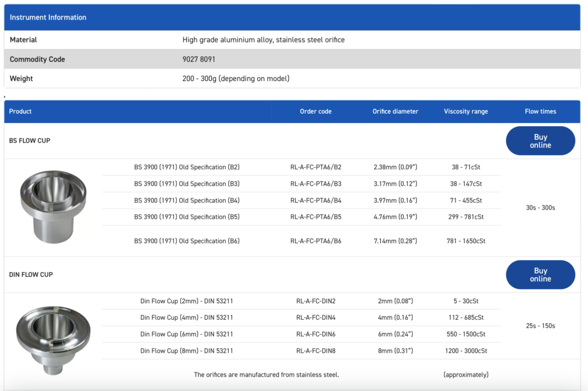Image resolution: width=588 pixels, height=391 pixels.
Task: Click order code RL-A-FC-PTA6/B6
Action: click(x=315, y=241)
